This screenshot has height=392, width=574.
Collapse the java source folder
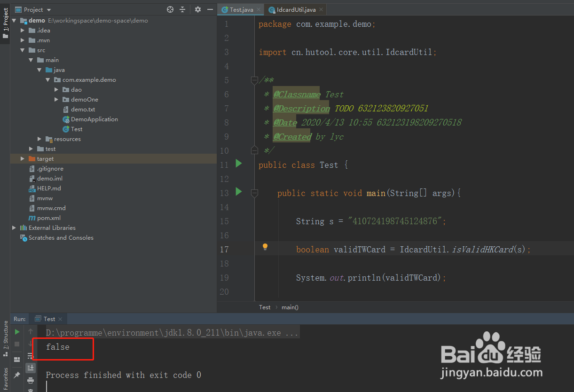39,70
